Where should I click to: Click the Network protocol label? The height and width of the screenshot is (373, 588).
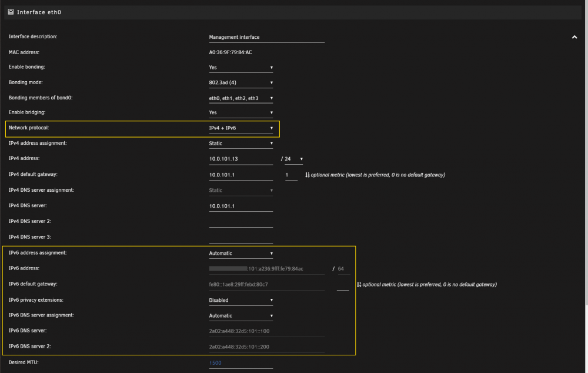pos(29,128)
